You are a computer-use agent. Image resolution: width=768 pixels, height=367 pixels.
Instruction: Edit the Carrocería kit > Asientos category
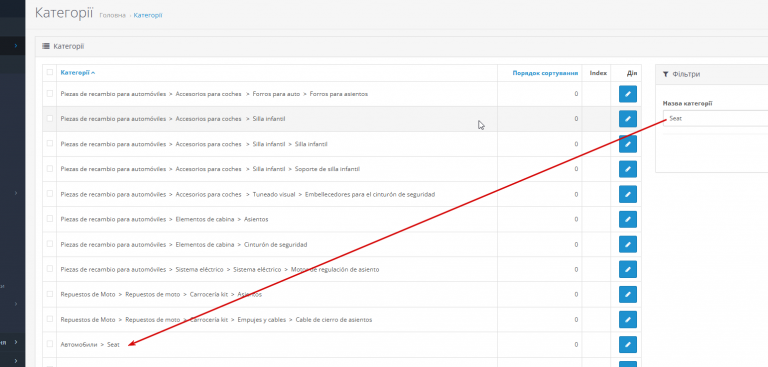click(627, 294)
